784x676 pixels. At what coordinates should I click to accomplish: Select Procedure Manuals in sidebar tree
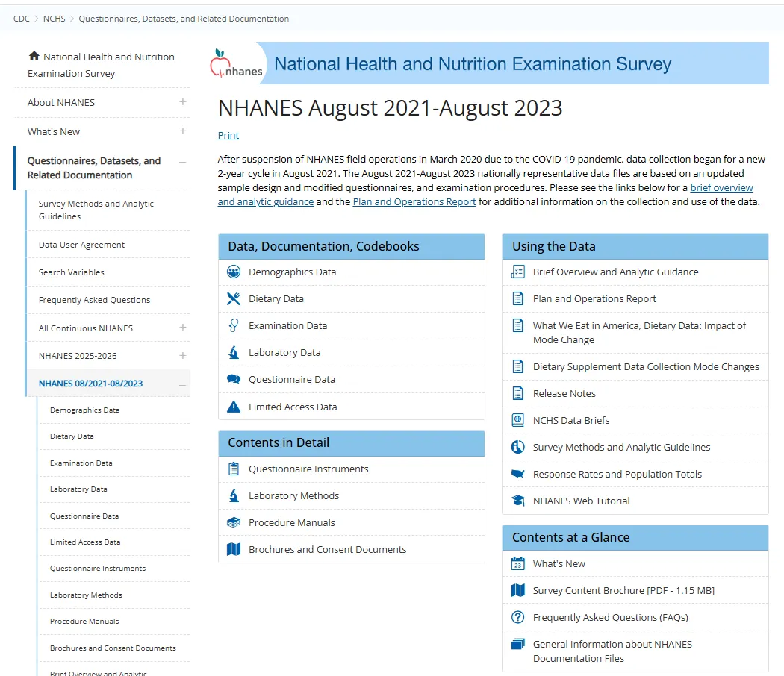[x=84, y=622]
